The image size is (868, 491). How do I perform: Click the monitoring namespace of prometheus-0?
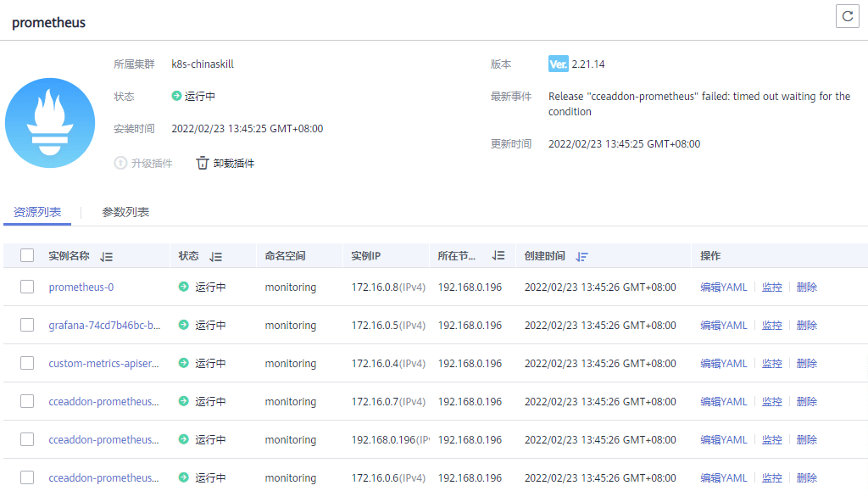(x=291, y=287)
